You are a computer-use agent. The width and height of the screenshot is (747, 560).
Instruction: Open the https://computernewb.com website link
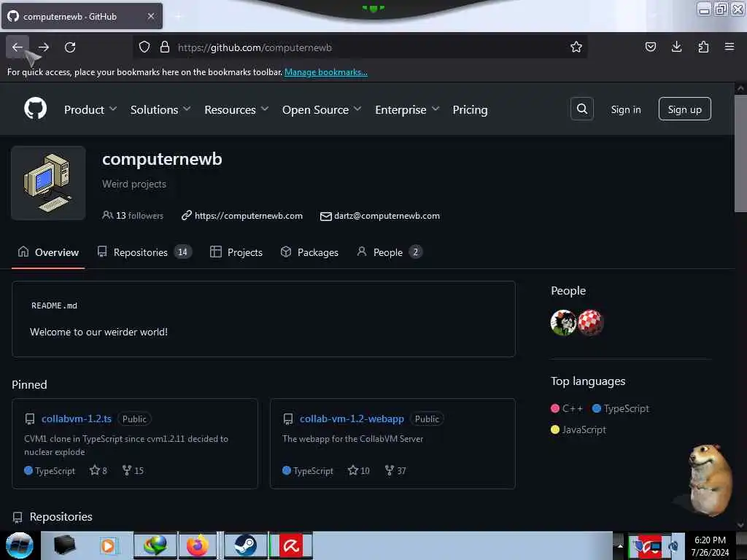[248, 216]
